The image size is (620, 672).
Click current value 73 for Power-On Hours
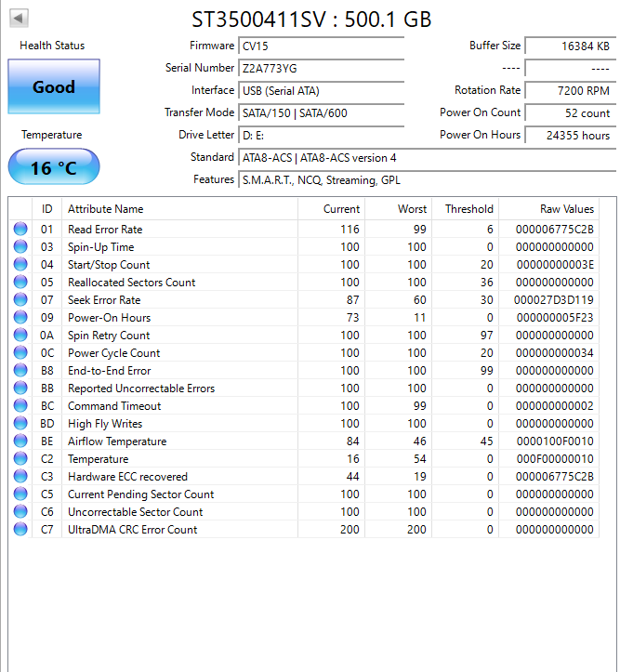pyautogui.click(x=353, y=318)
